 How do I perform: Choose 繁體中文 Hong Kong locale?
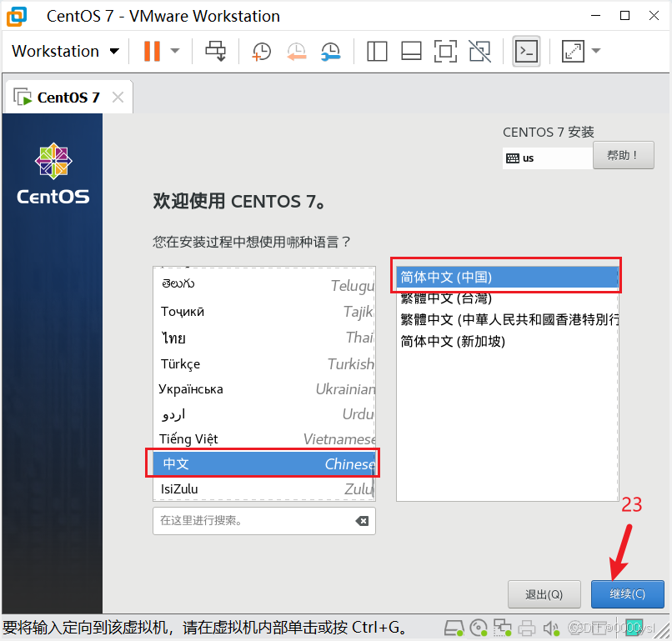(507, 319)
